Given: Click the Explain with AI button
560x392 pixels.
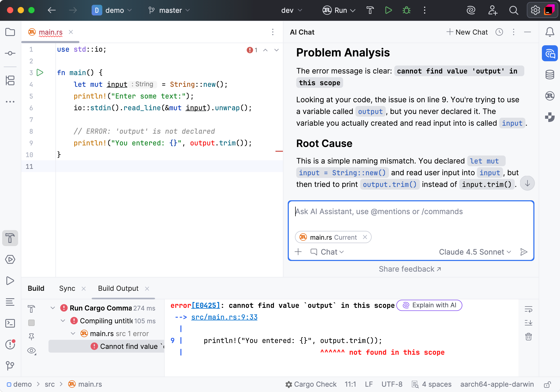Looking at the screenshot, I should point(429,305).
